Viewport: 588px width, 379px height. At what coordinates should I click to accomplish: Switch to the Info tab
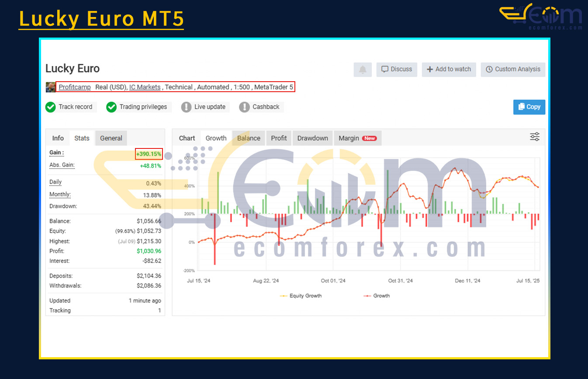pos(58,138)
